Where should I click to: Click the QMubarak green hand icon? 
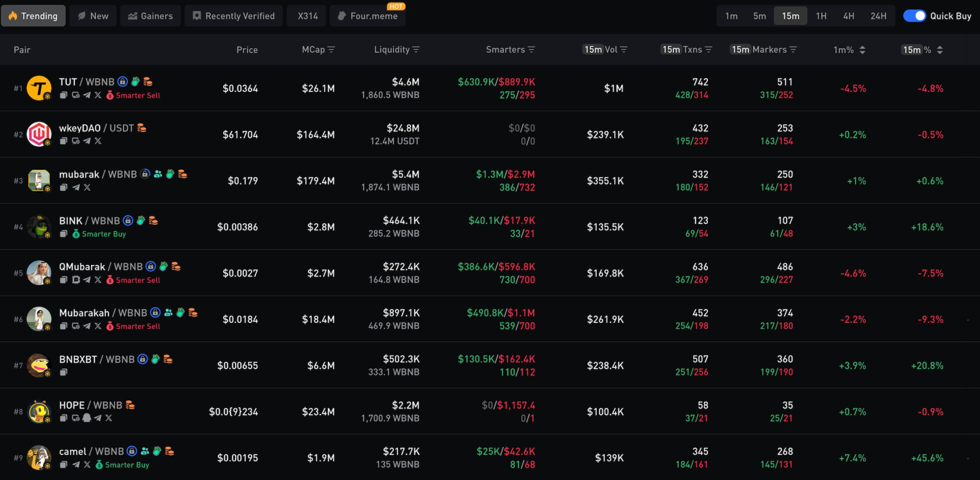tap(163, 267)
